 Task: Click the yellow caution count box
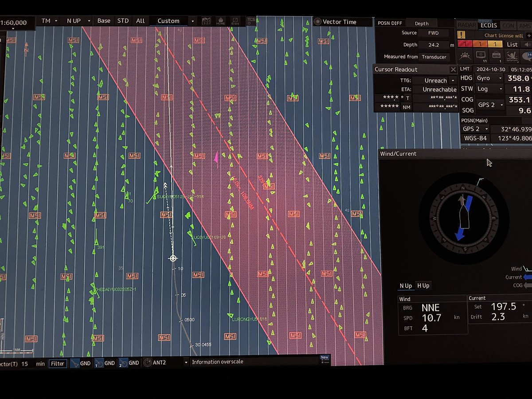pyautogui.click(x=495, y=44)
